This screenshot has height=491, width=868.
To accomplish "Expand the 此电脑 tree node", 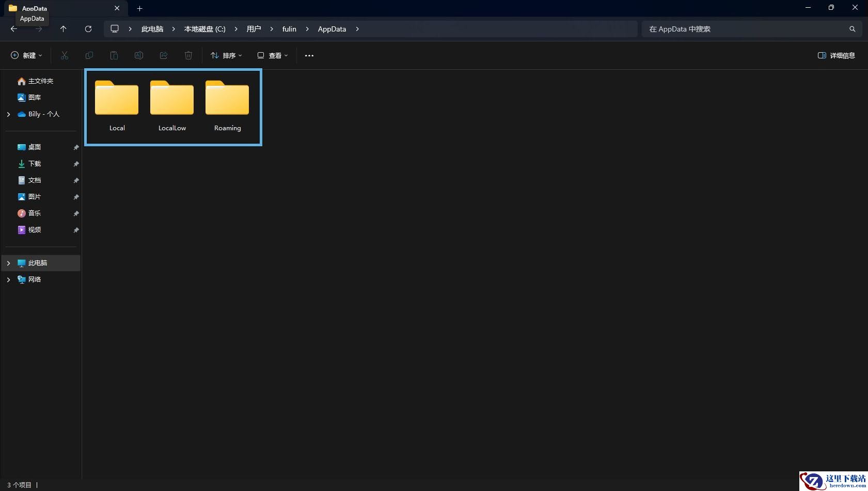I will (x=8, y=263).
